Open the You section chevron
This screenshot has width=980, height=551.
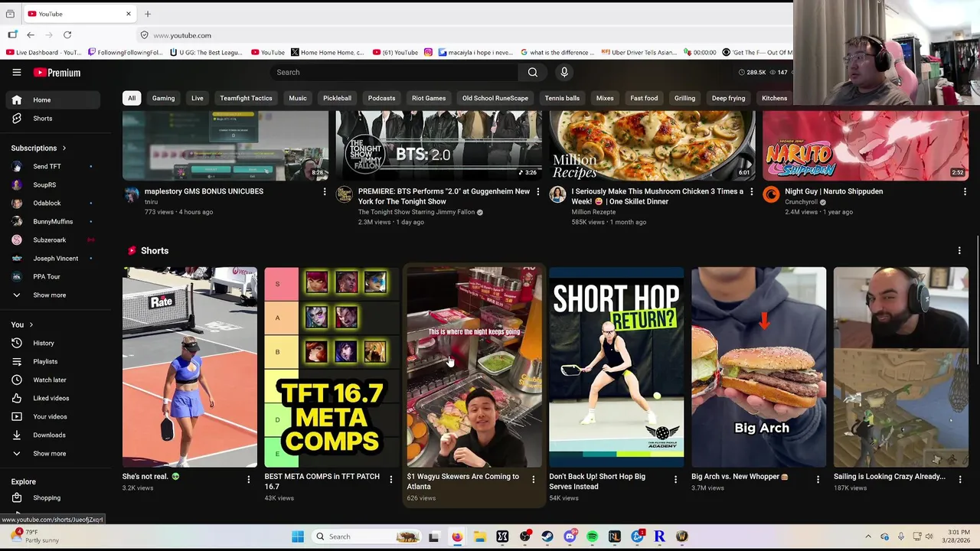click(31, 324)
